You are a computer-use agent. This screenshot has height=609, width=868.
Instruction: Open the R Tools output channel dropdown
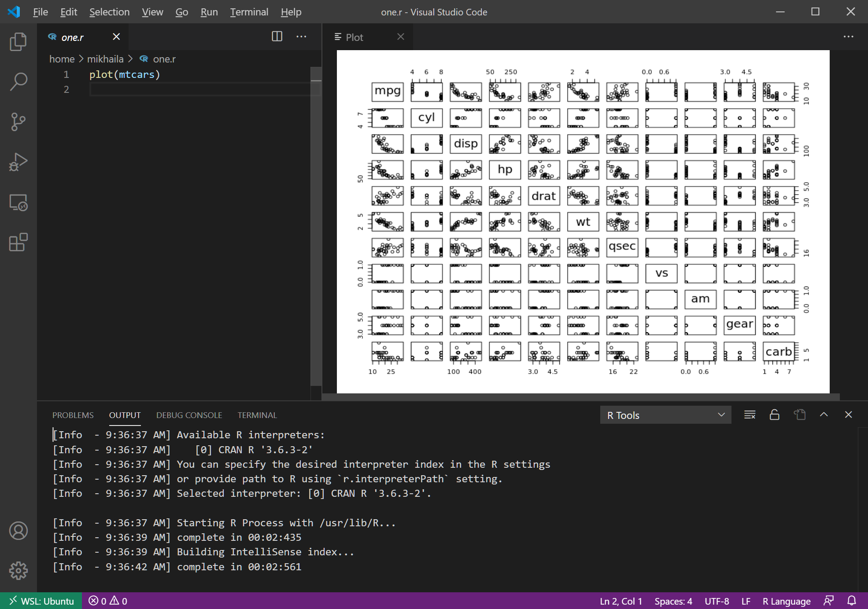[x=665, y=415]
